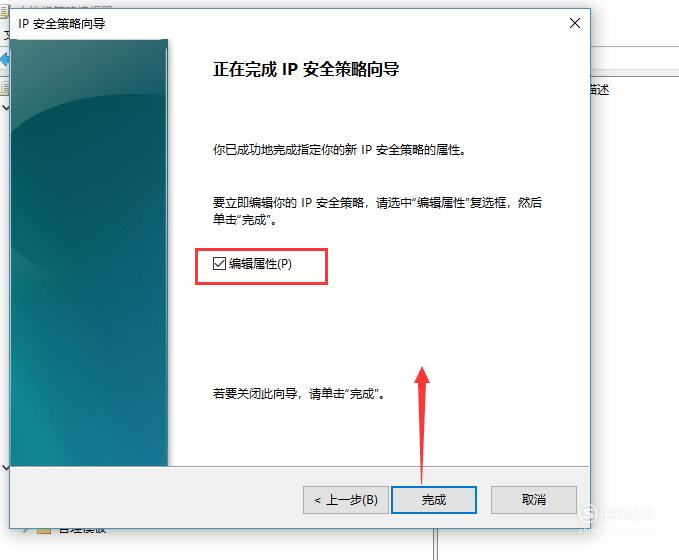679x560 pixels.
Task: Click the console window icon at top-left
Action: [x=4, y=11]
